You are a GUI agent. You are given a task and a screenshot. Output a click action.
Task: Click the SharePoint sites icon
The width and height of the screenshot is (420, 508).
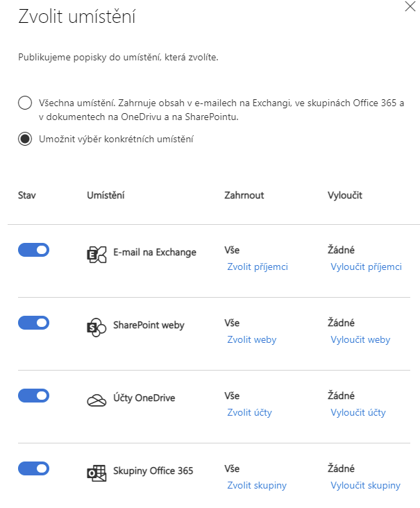tap(96, 328)
